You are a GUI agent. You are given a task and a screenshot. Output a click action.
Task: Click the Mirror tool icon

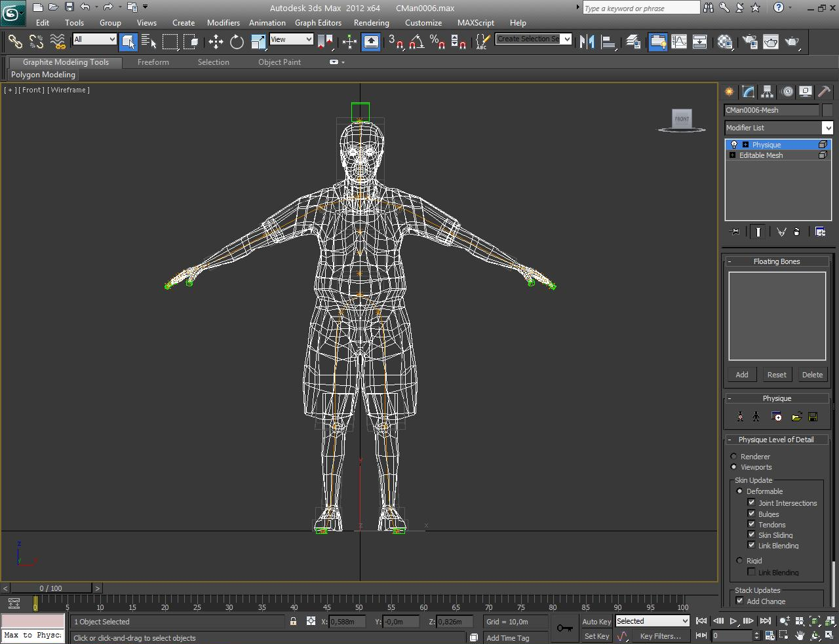click(587, 42)
